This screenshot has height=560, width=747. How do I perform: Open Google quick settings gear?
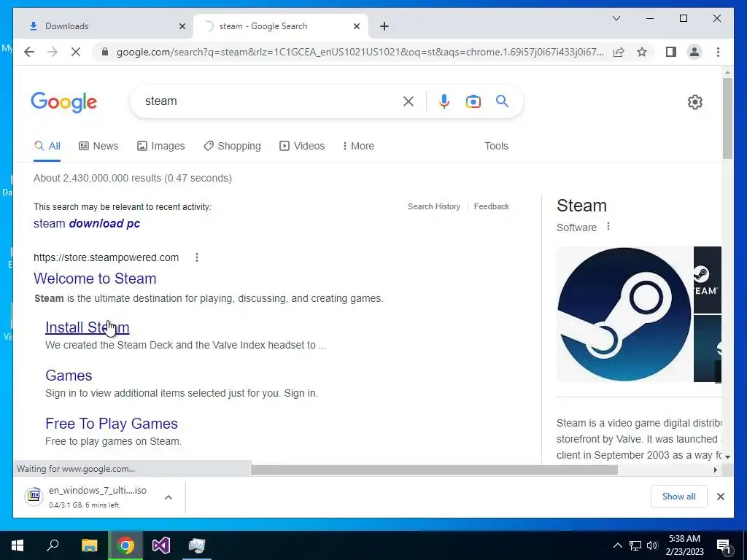pyautogui.click(x=694, y=102)
